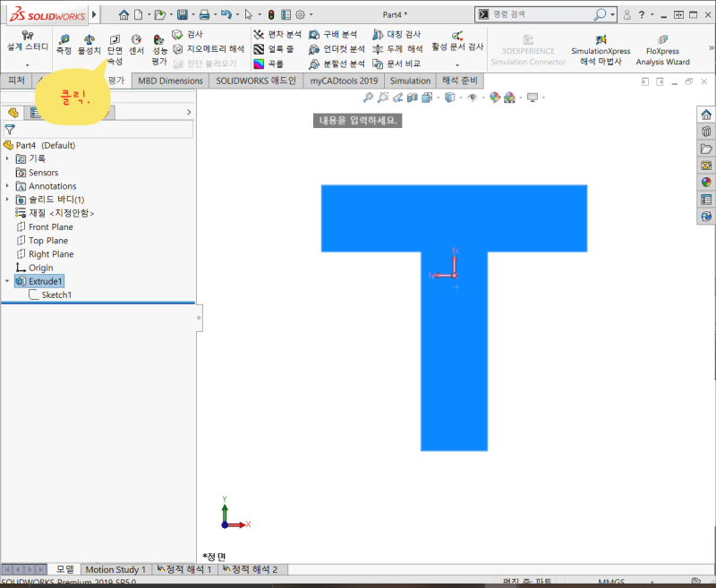
Task: Click 활성 문서 검사 (Check Active Document)
Action: (x=457, y=41)
